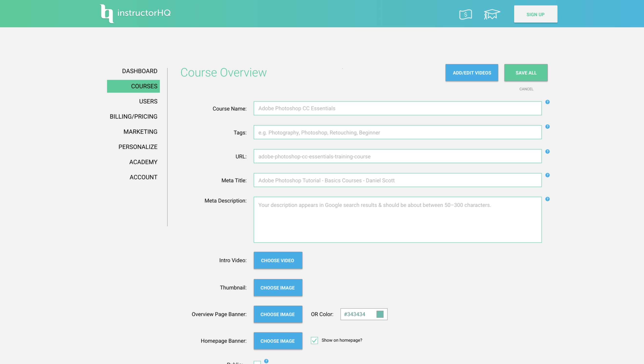The width and height of the screenshot is (644, 364).
Task: Open help for the Meta Description field
Action: [x=547, y=199]
